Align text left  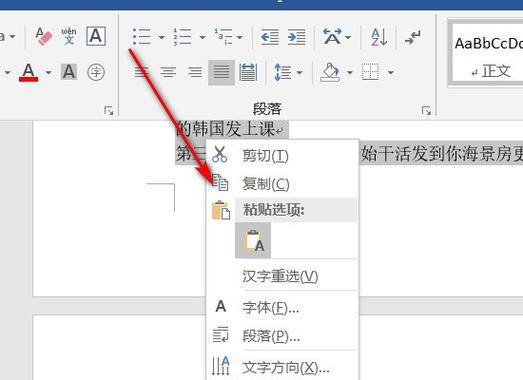tap(141, 72)
